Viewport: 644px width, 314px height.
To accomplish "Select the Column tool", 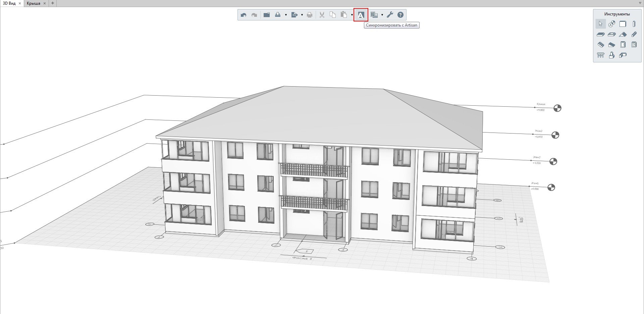I will tap(634, 24).
